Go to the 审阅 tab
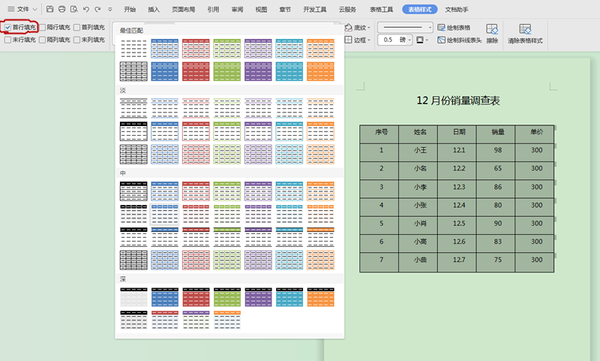The width and height of the screenshot is (600, 361). [x=237, y=9]
